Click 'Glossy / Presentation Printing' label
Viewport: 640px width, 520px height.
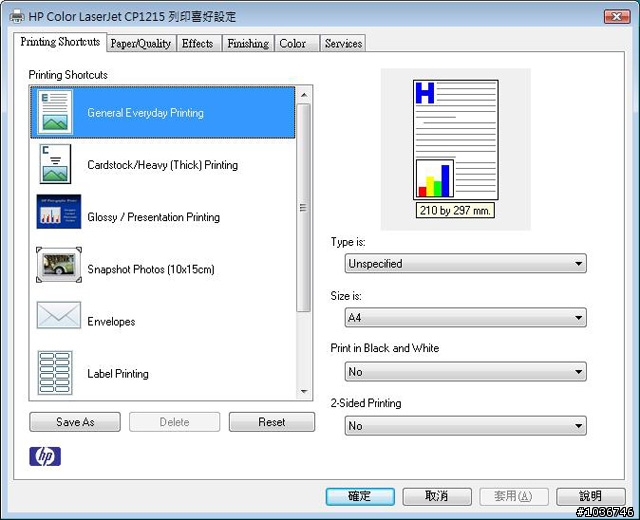[153, 217]
